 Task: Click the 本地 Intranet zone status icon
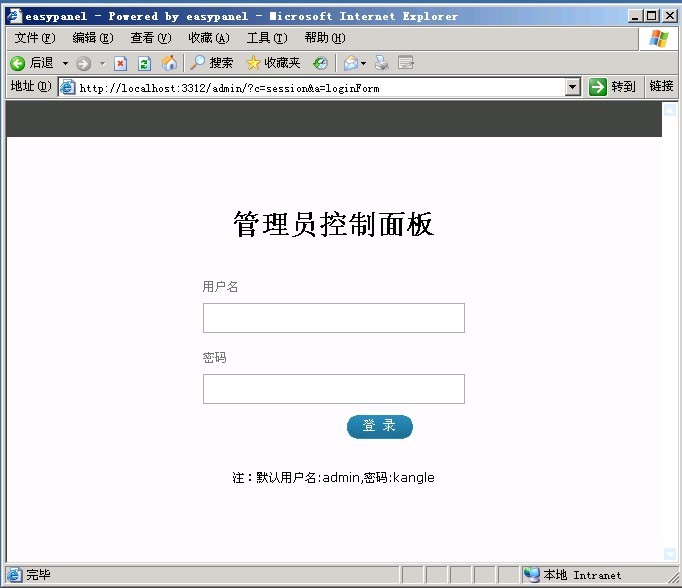[x=531, y=575]
